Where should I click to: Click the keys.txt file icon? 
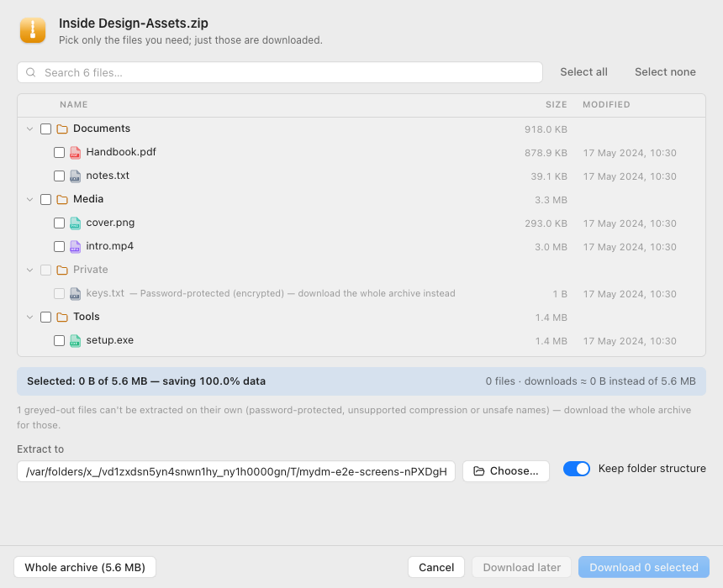click(x=75, y=293)
